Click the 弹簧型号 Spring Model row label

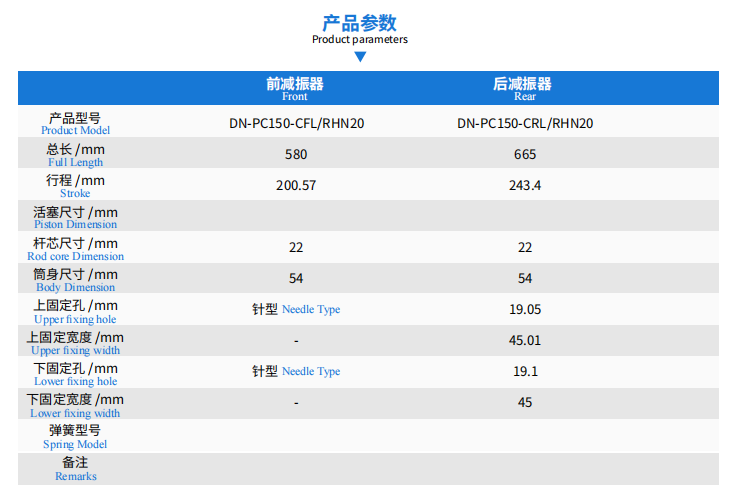tap(75, 436)
